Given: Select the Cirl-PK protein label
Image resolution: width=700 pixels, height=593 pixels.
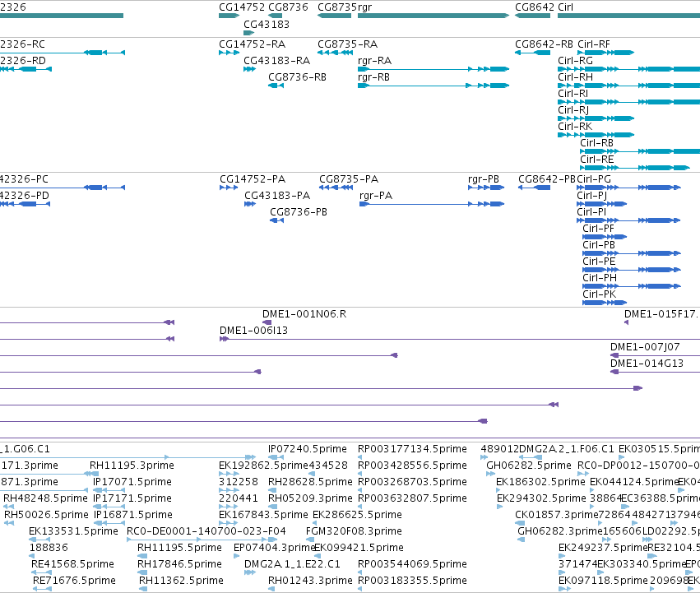Looking at the screenshot, I should pyautogui.click(x=599, y=294).
